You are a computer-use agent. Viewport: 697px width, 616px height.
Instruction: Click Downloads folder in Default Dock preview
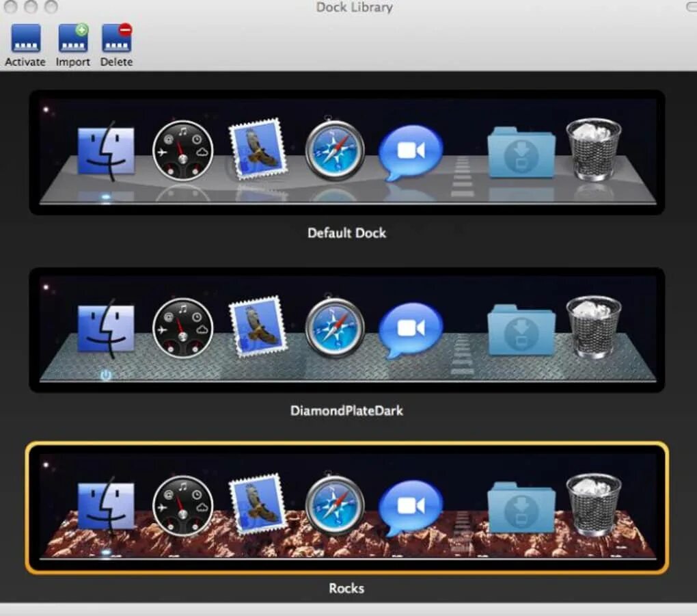point(521,152)
